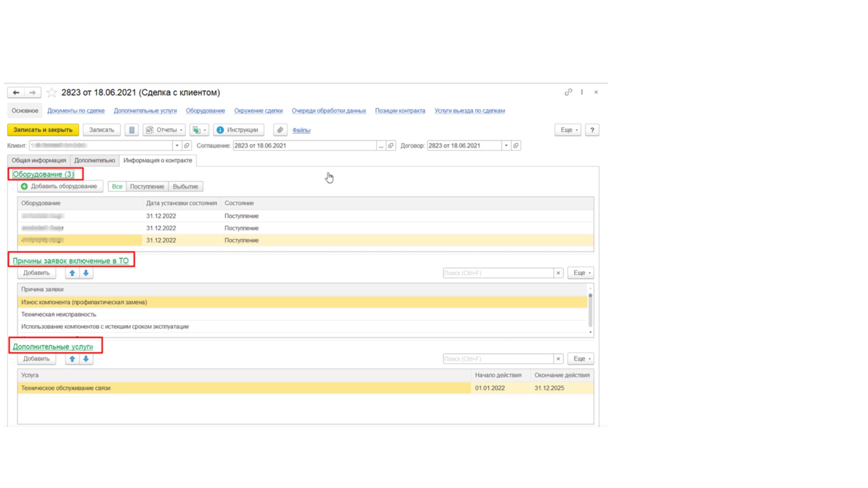This screenshot has height=488, width=868.
Task: Click the reasons list vertical scrollbar
Action: click(x=590, y=310)
